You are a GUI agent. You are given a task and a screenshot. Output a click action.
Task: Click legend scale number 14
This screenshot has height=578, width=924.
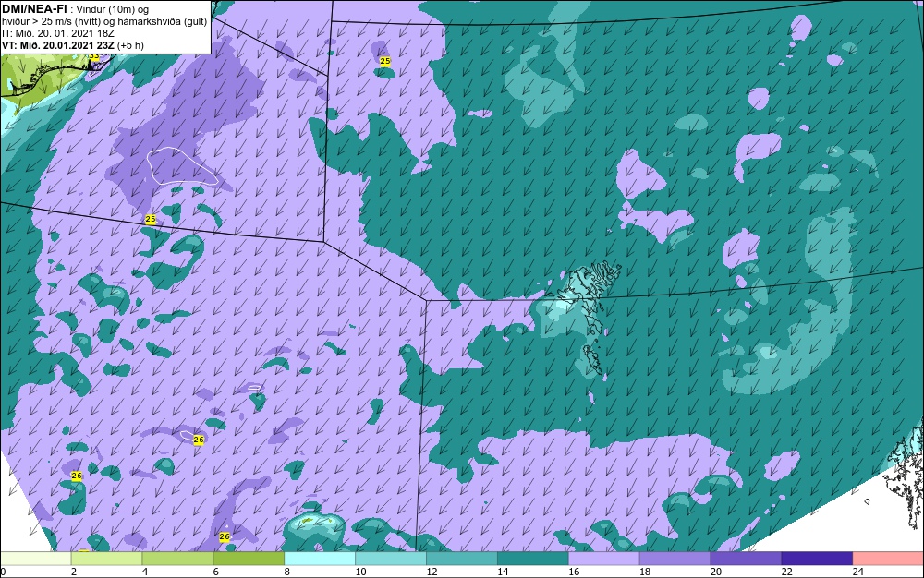click(503, 572)
